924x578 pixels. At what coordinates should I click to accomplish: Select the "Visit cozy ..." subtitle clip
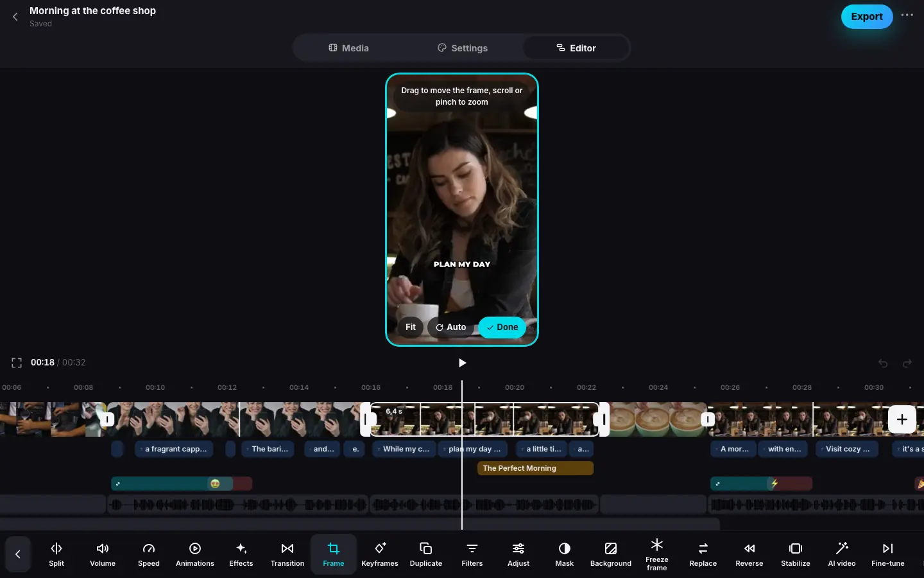pyautogui.click(x=848, y=449)
